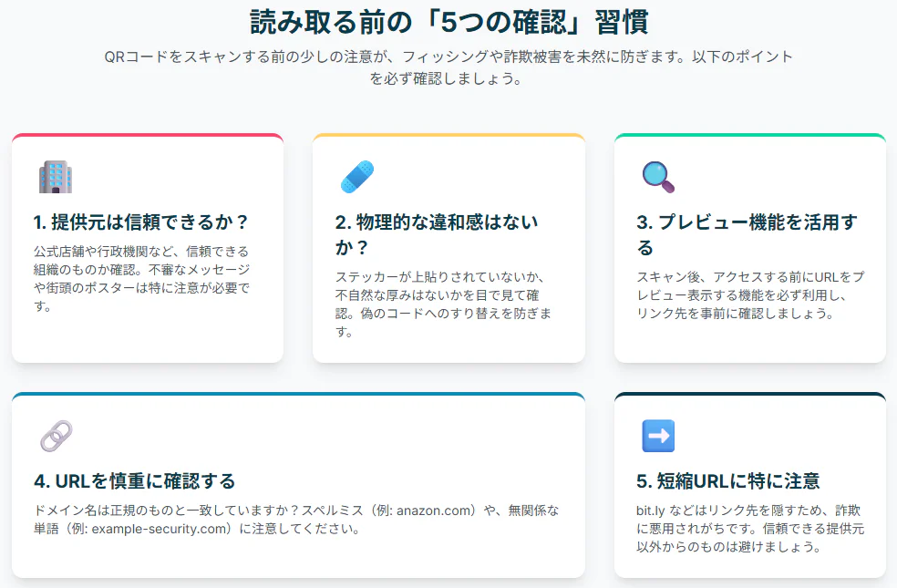
Task: Click the intro paragraph about QRコード scanning
Action: coord(448,67)
